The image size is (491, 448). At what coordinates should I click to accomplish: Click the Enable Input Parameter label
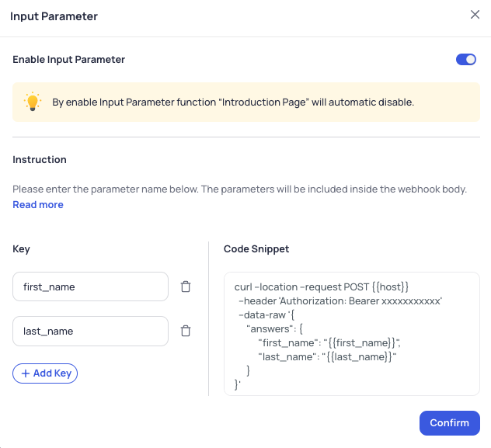68,60
